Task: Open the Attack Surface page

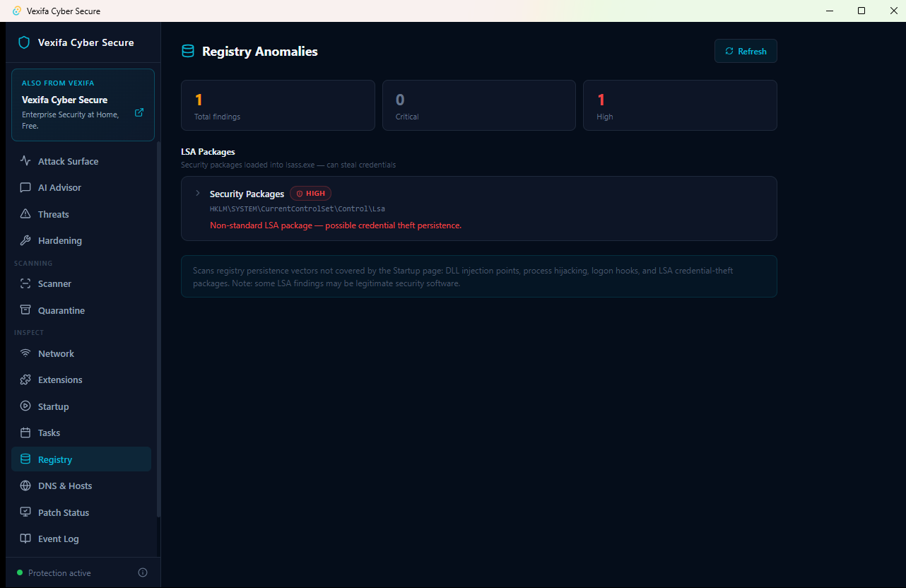Action: pos(81,161)
